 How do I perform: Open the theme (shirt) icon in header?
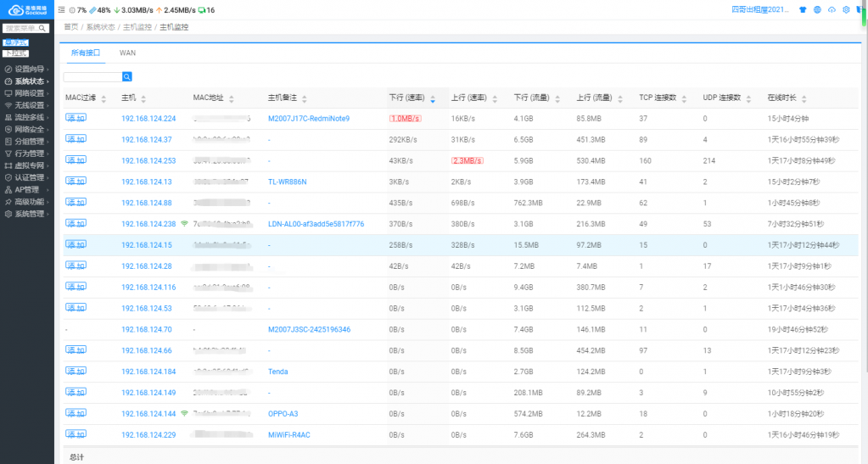(803, 10)
